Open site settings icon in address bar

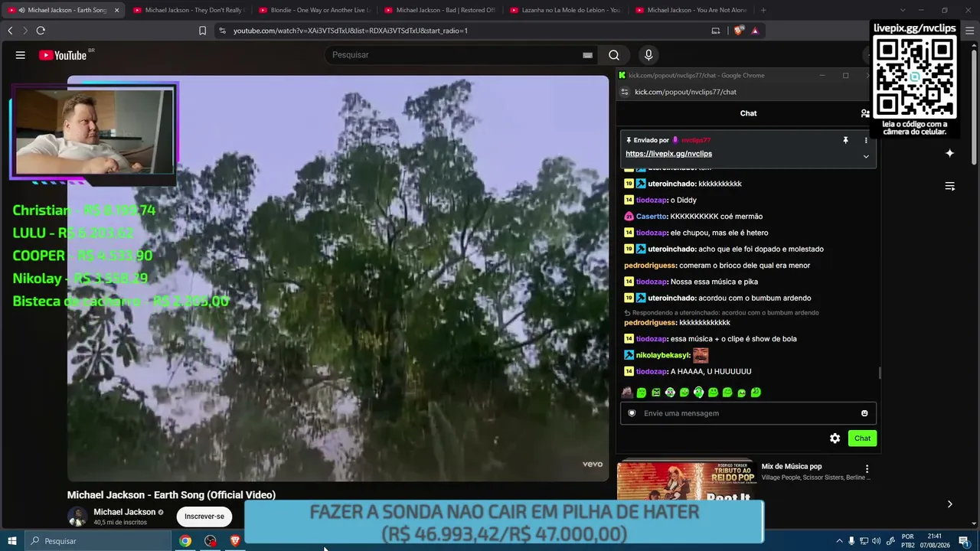222,31
